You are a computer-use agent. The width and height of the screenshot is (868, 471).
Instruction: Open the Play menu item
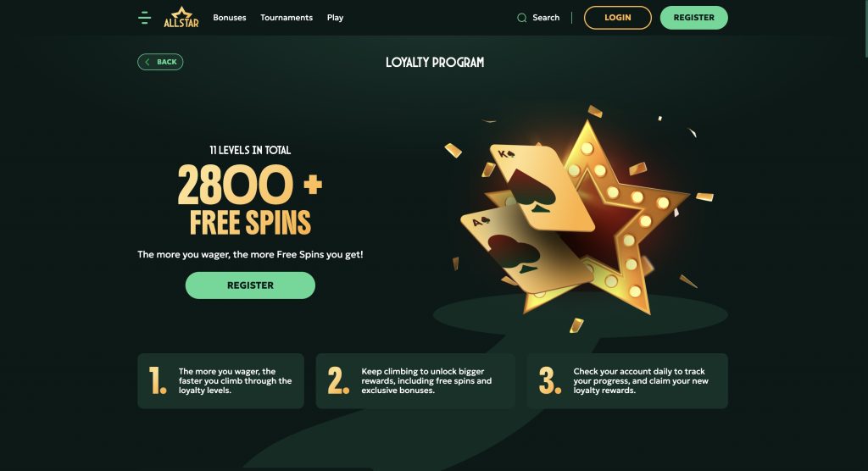336,18
